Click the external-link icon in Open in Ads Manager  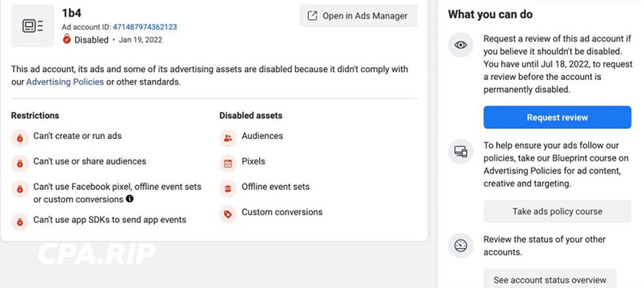tap(313, 15)
